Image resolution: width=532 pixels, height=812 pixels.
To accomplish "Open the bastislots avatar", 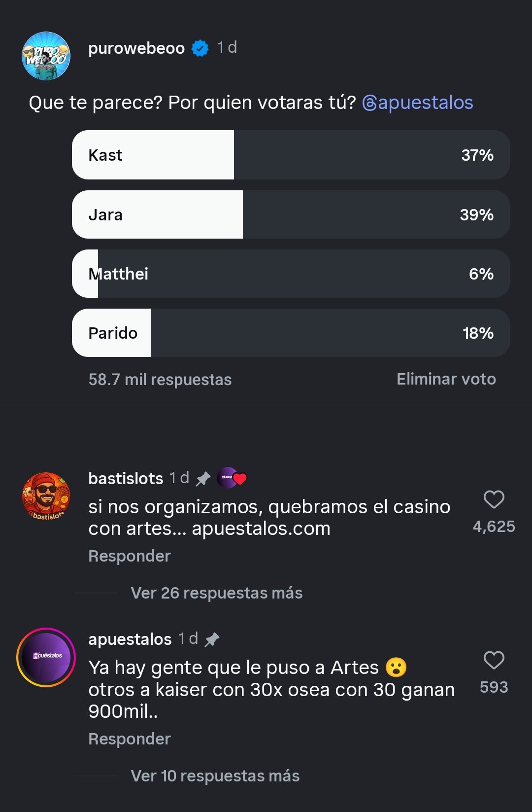I will pos(46,496).
